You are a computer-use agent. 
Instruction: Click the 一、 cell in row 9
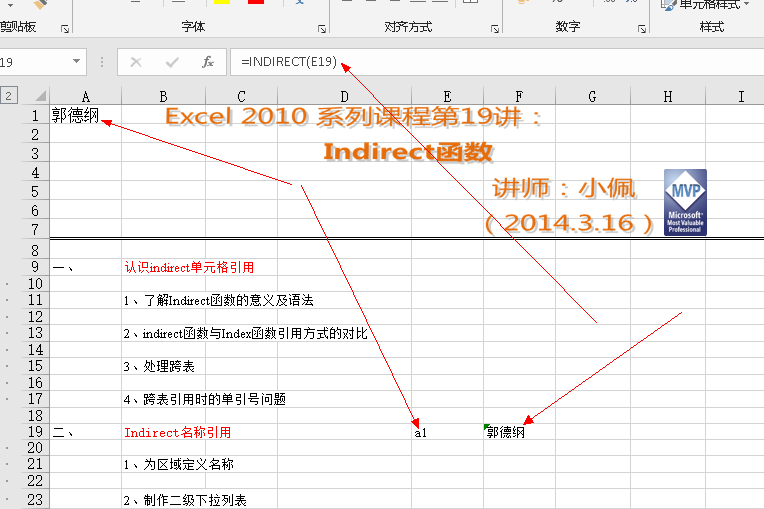click(86, 267)
